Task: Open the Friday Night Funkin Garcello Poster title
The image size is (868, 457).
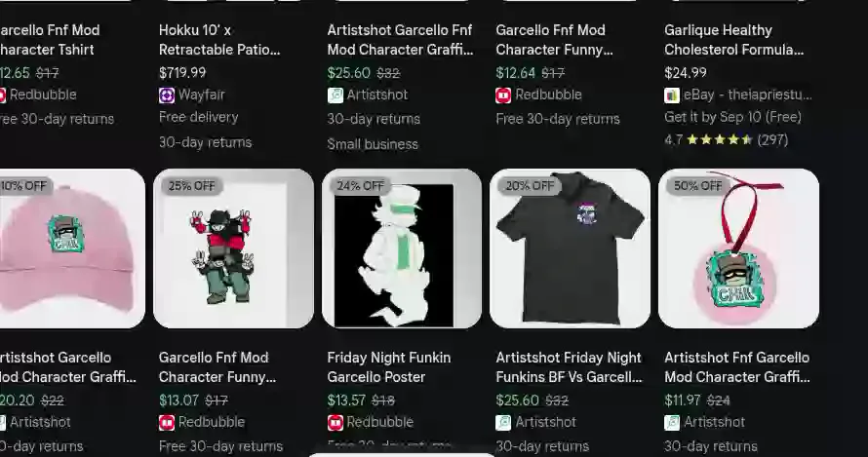Action: coord(388,367)
